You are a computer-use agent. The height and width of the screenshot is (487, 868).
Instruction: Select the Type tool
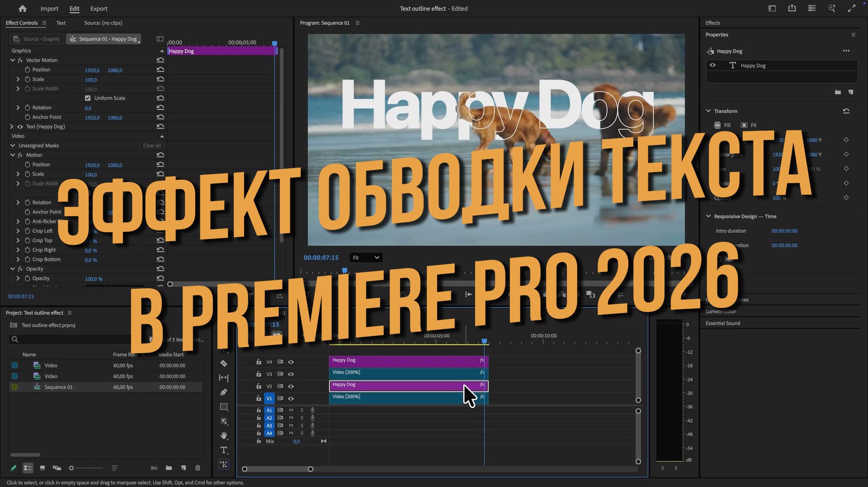[224, 450]
